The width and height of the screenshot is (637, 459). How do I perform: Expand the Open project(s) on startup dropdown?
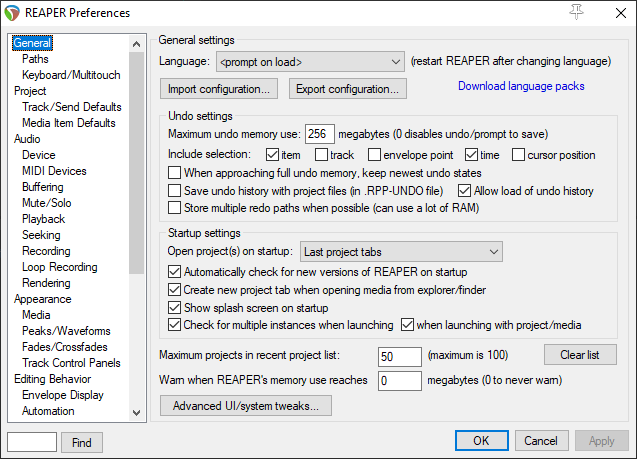coord(402,251)
